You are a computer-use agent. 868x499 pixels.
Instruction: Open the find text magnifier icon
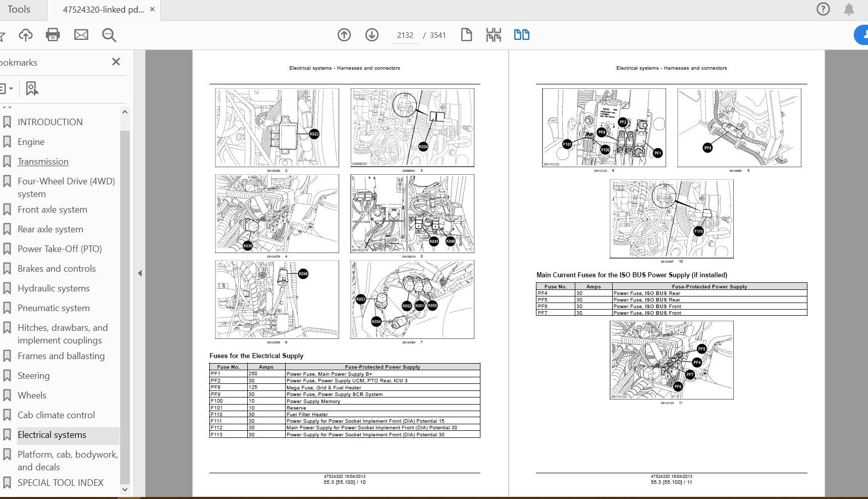click(109, 35)
